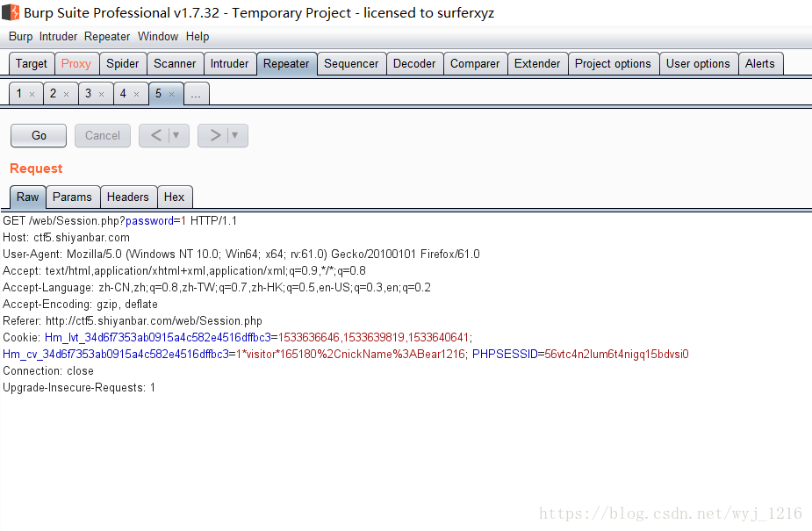Close Repeater tab 3
The height and width of the screenshot is (531, 812).
pos(102,94)
